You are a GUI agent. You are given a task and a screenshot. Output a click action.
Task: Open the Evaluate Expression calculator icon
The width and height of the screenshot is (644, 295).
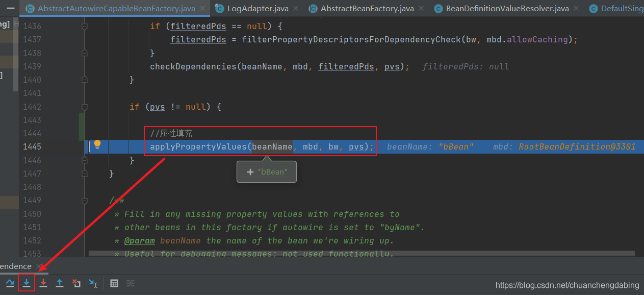point(114,283)
